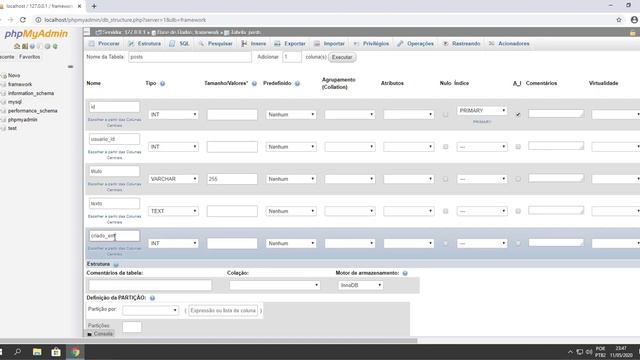This screenshot has width=640, height=360.
Task: Open the Chrome profile icon
Action: pos(634,20)
